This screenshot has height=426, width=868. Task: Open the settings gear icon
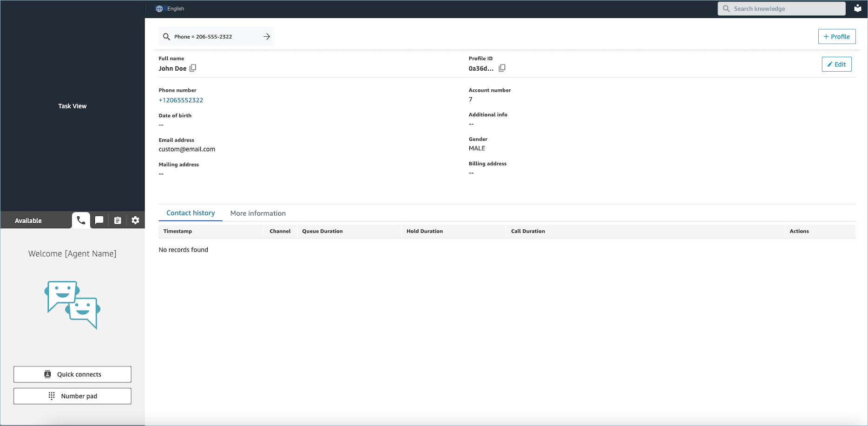point(135,220)
